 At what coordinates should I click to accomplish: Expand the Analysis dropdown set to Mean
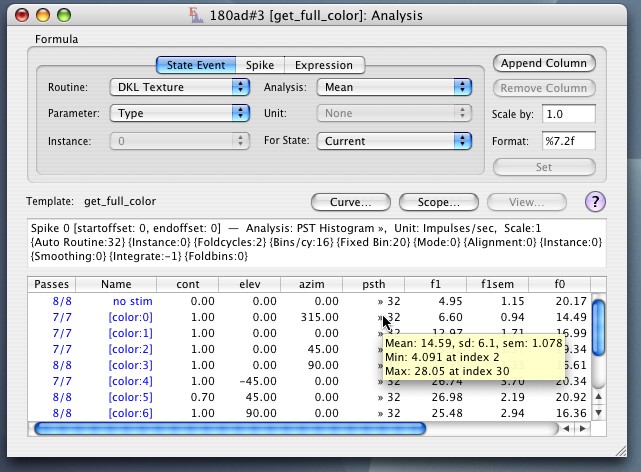pyautogui.click(x=393, y=87)
